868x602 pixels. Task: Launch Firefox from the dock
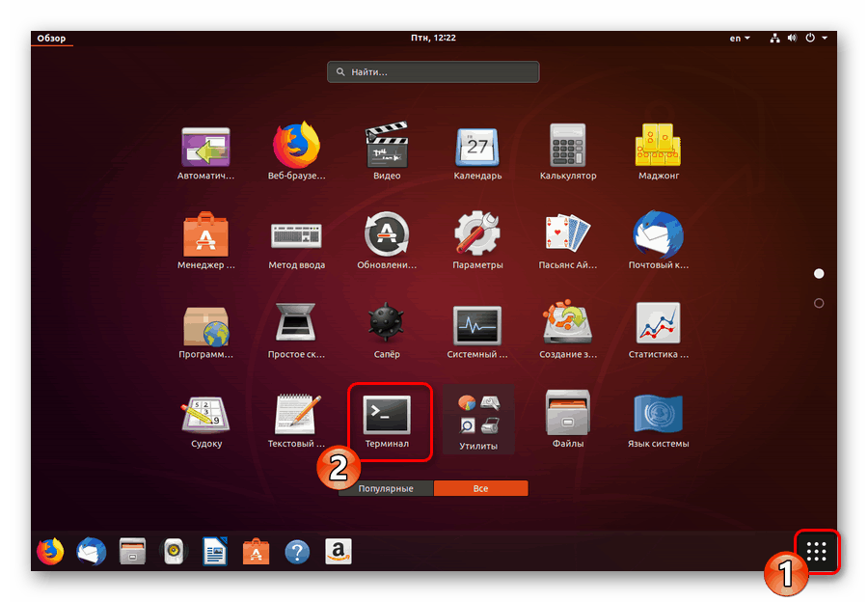pyautogui.click(x=50, y=552)
